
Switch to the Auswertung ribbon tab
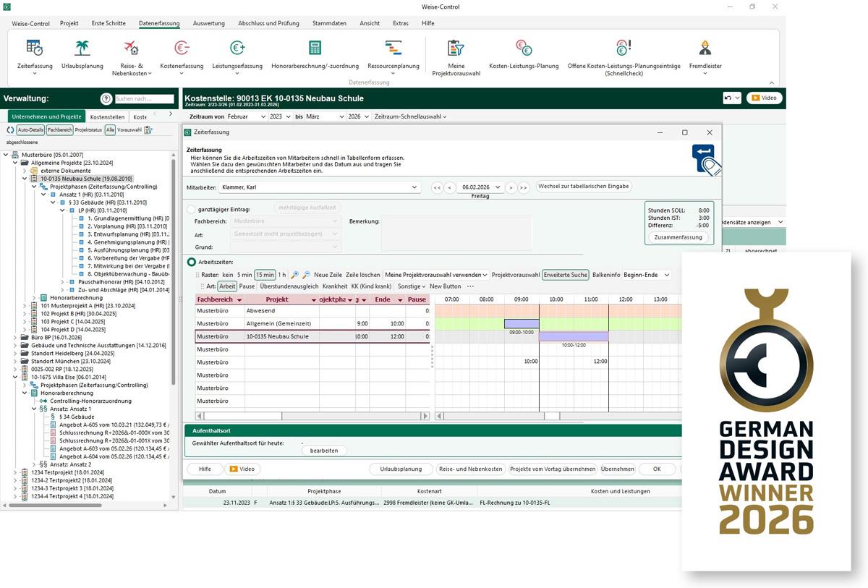click(x=208, y=23)
